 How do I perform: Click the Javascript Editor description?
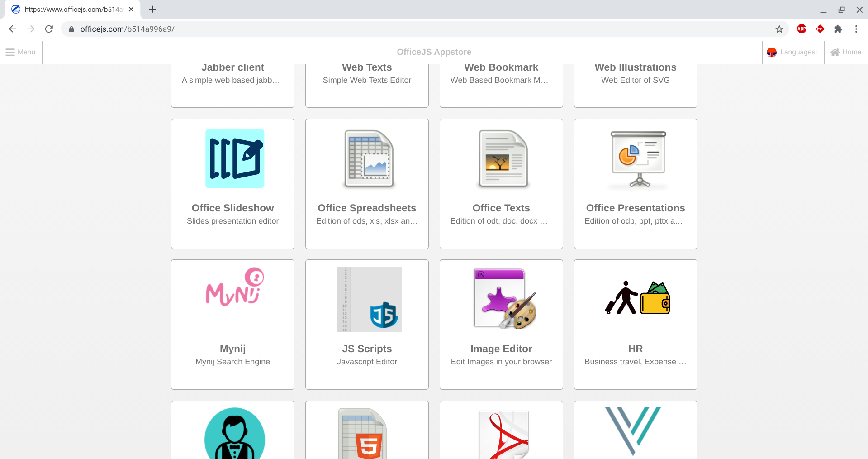pos(367,362)
